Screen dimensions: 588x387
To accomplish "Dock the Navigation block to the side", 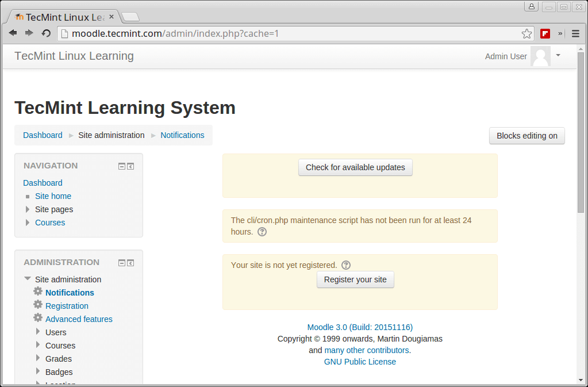I will tap(130, 166).
